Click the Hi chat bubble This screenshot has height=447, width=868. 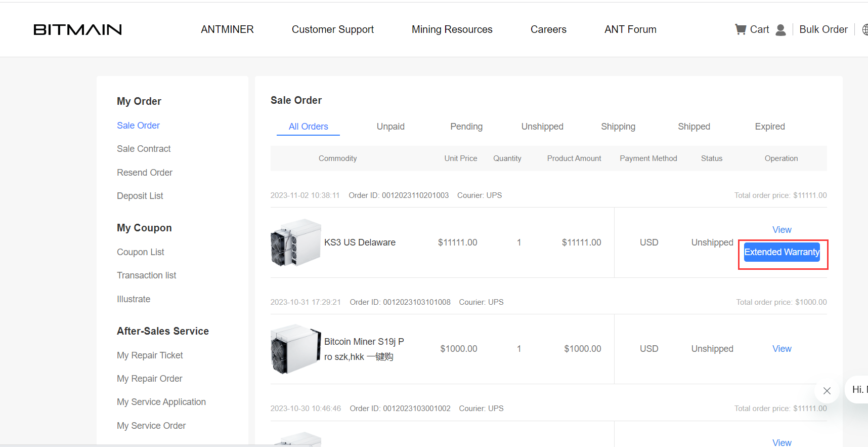(857, 389)
